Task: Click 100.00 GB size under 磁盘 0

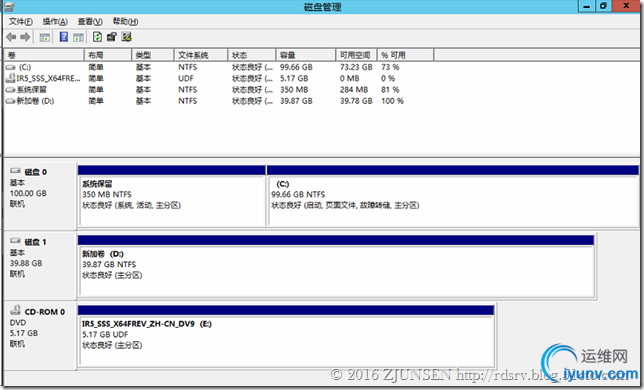Action: coord(28,193)
